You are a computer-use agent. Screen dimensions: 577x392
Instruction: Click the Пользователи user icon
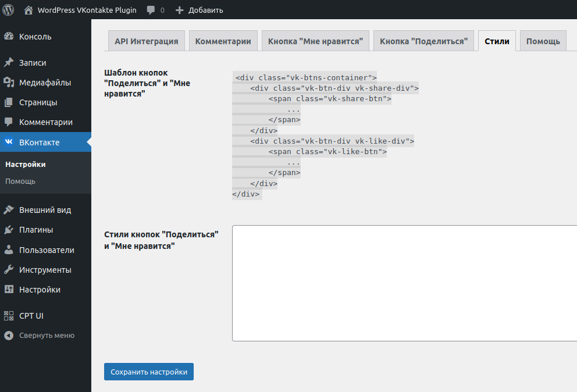(x=9, y=250)
